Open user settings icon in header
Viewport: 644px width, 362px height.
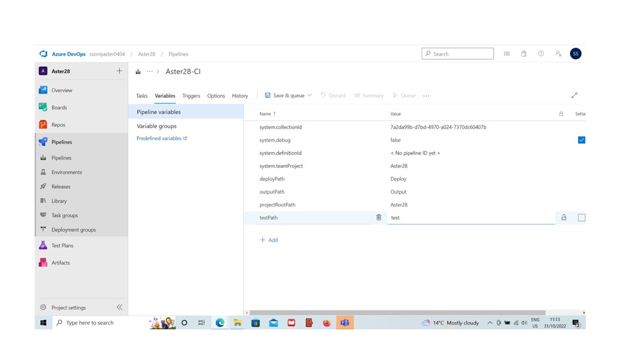558,54
